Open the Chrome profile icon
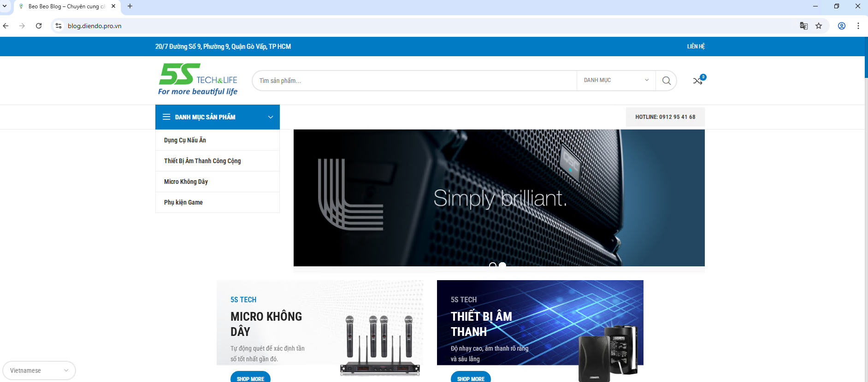Viewport: 868px width, 382px height. point(841,26)
